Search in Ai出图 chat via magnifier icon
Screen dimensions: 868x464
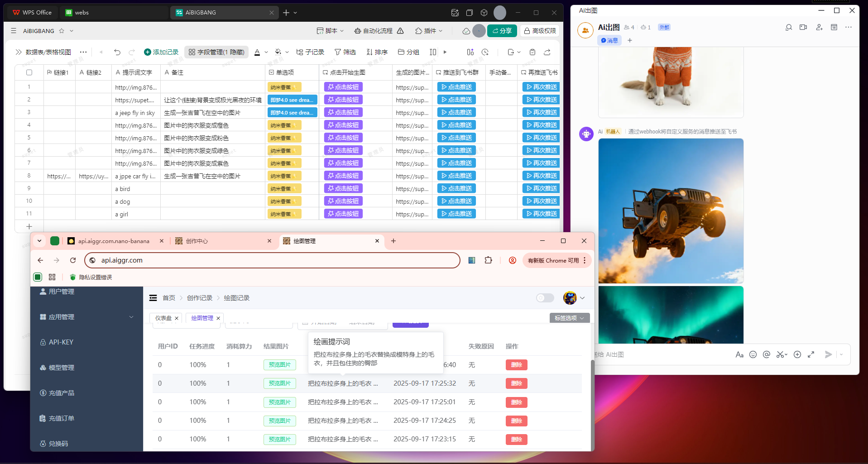(x=788, y=27)
